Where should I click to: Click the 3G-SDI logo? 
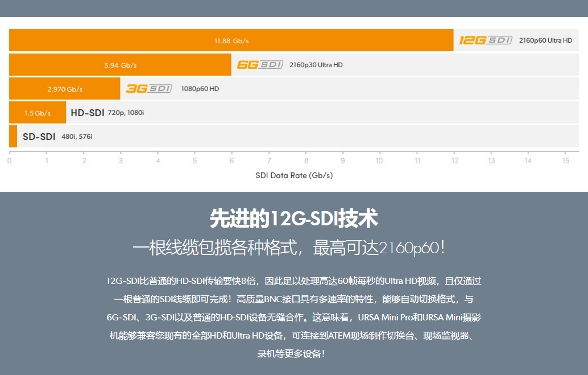(x=148, y=89)
